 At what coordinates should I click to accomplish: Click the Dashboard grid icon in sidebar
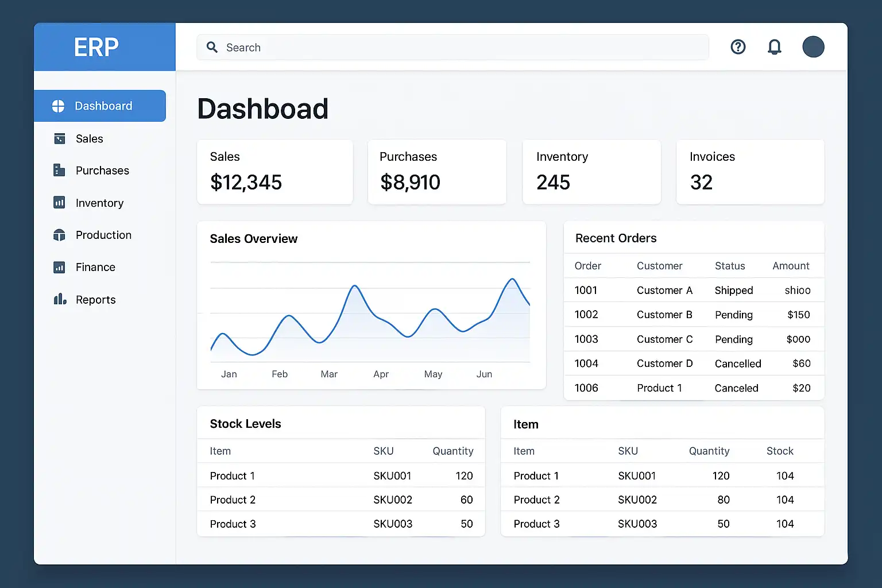pos(59,106)
